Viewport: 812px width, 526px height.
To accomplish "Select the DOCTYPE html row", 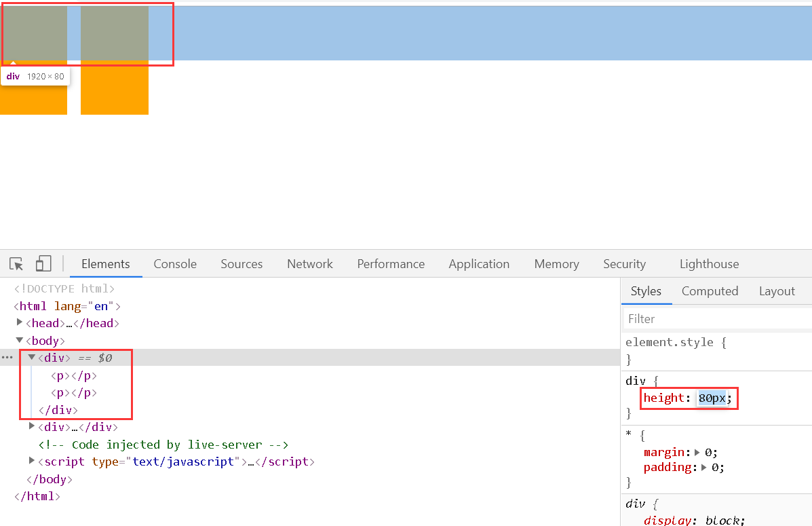I will (x=64, y=288).
